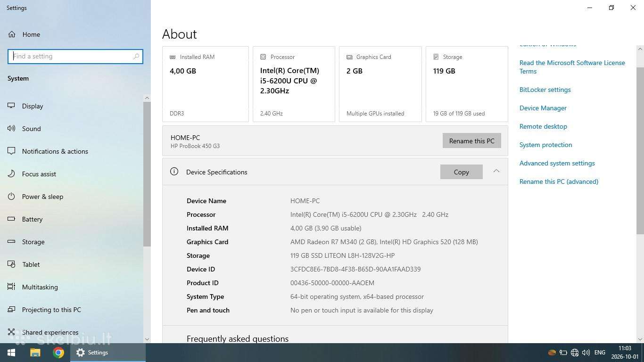Open Device Manager link
The height and width of the screenshot is (362, 644).
[x=543, y=108]
